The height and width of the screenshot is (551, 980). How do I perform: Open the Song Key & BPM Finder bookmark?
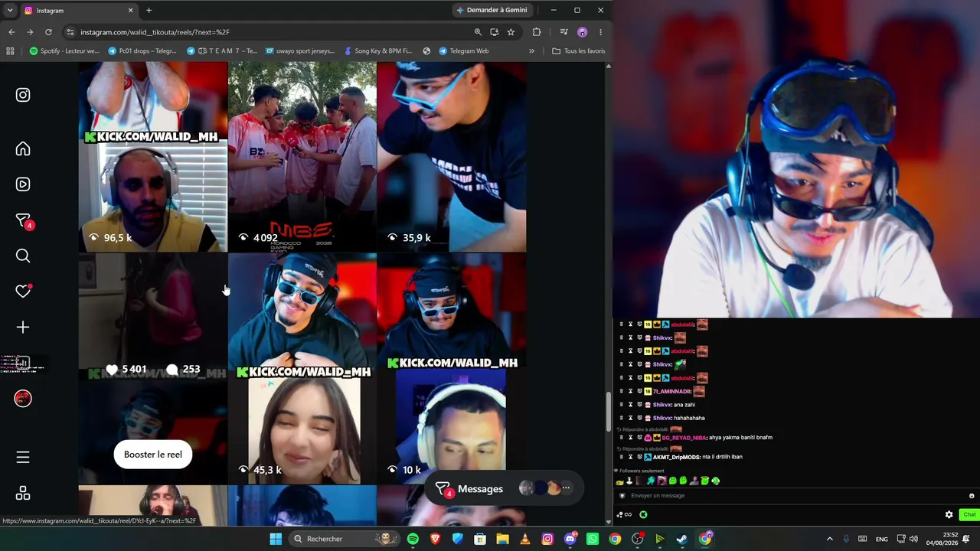click(x=378, y=51)
